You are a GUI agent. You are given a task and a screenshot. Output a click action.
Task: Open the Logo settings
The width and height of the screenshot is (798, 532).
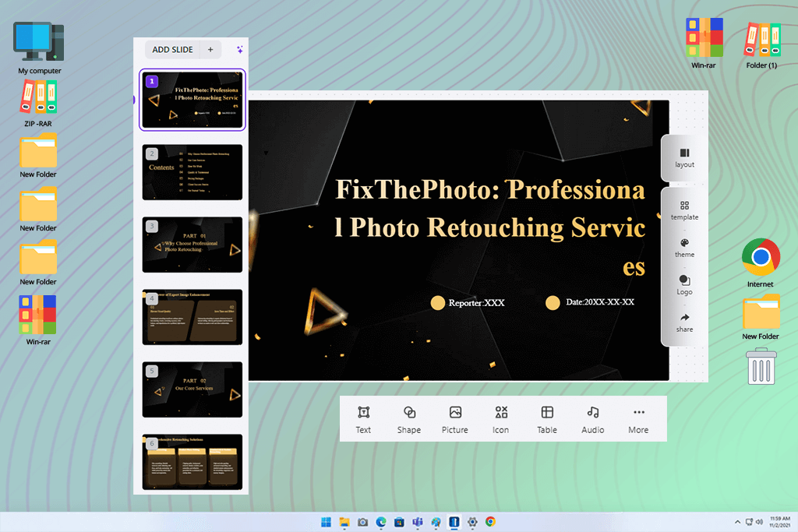click(684, 285)
